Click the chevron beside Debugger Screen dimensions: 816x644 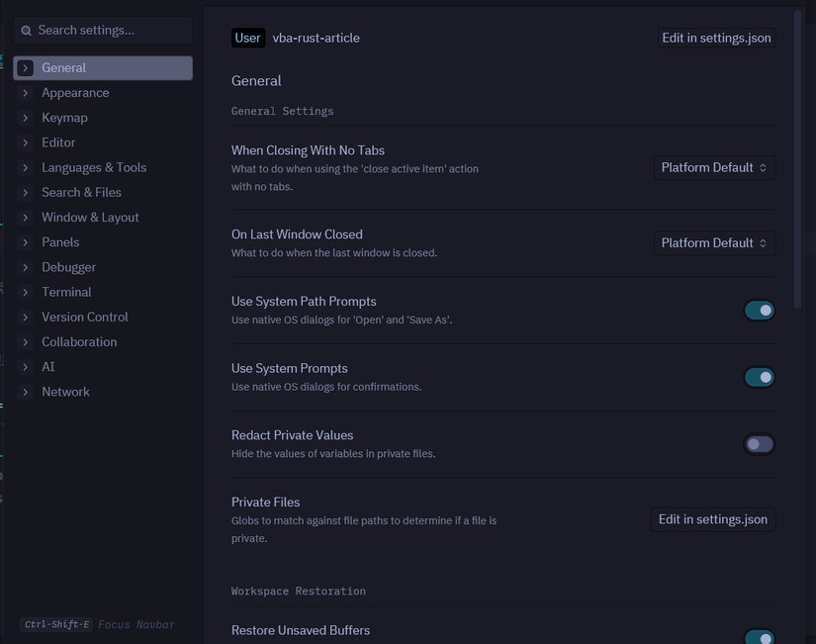[x=26, y=267]
